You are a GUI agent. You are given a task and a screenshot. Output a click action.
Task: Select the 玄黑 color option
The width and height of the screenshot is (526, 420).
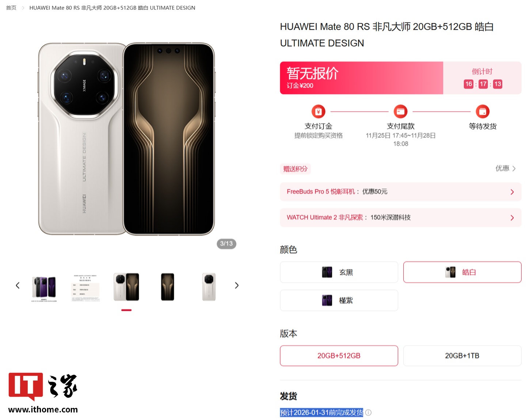(x=339, y=272)
